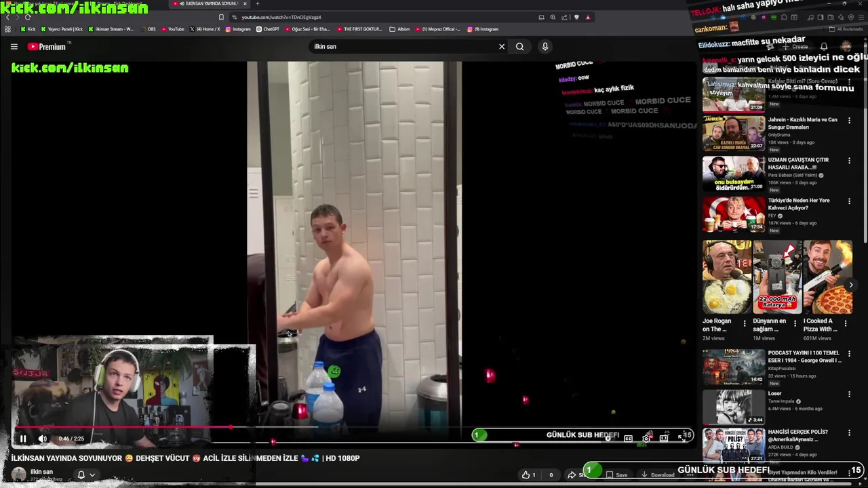
Task: Click inside the 'ilkin san' search field
Action: [403, 47]
